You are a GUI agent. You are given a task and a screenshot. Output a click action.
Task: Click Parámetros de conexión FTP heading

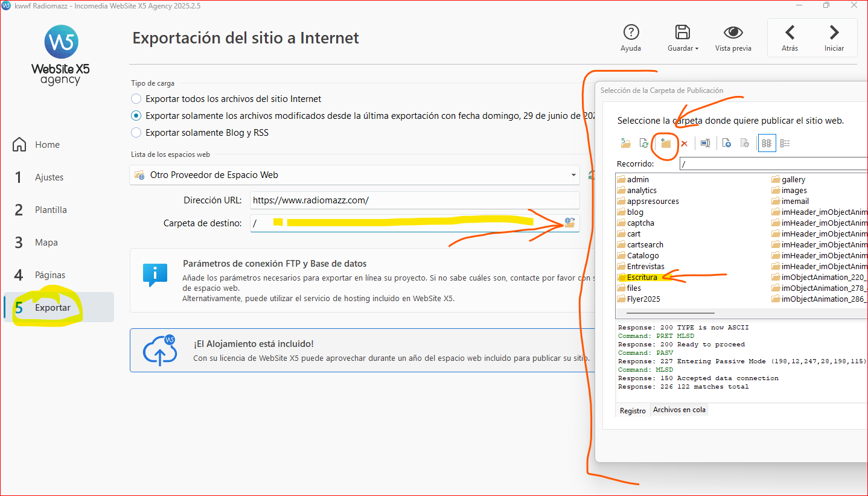click(x=275, y=264)
